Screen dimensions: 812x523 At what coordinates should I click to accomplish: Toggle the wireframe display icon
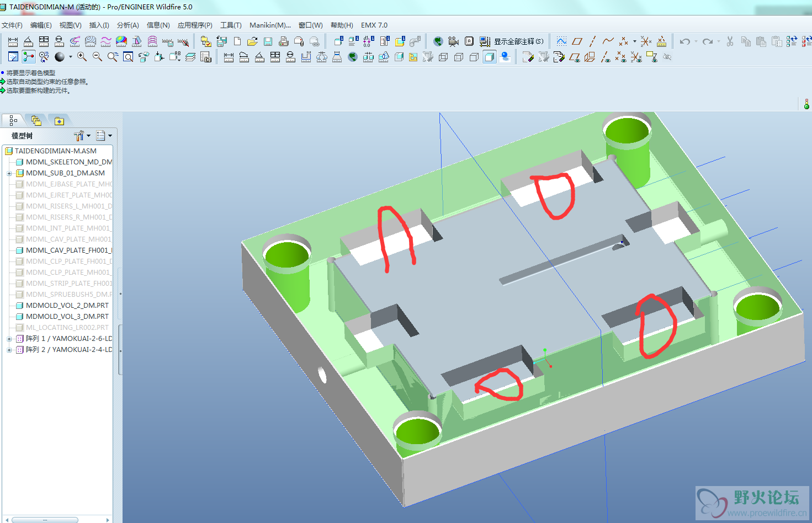[443, 57]
